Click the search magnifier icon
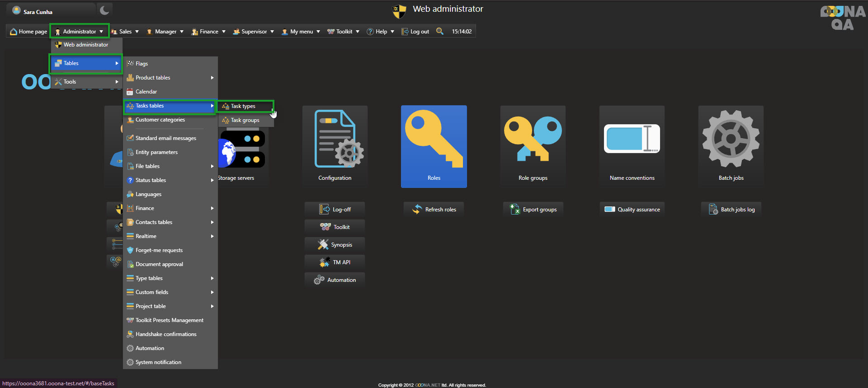This screenshot has height=388, width=868. [x=439, y=31]
